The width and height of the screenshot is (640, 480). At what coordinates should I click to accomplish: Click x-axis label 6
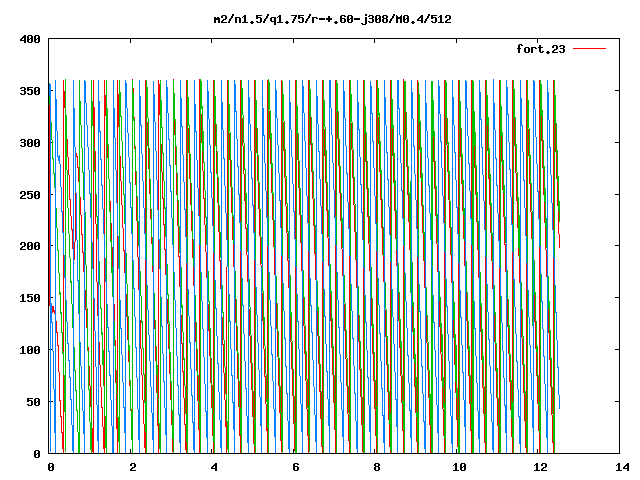coord(296,467)
